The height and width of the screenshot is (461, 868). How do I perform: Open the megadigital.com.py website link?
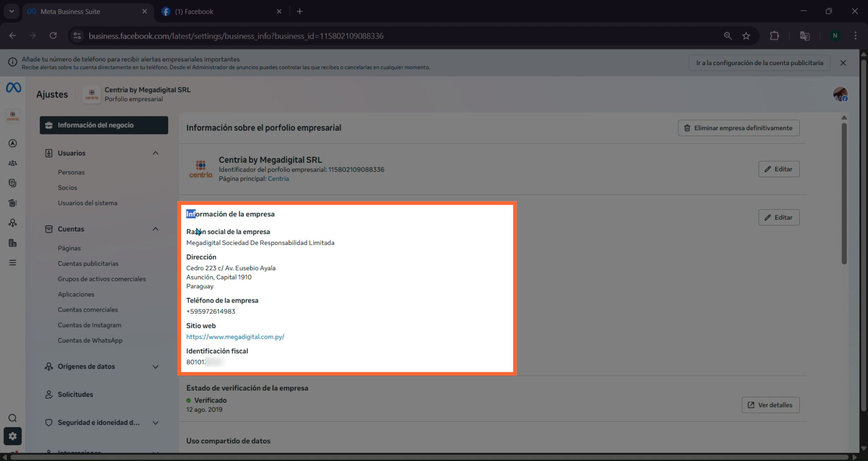pyautogui.click(x=235, y=337)
